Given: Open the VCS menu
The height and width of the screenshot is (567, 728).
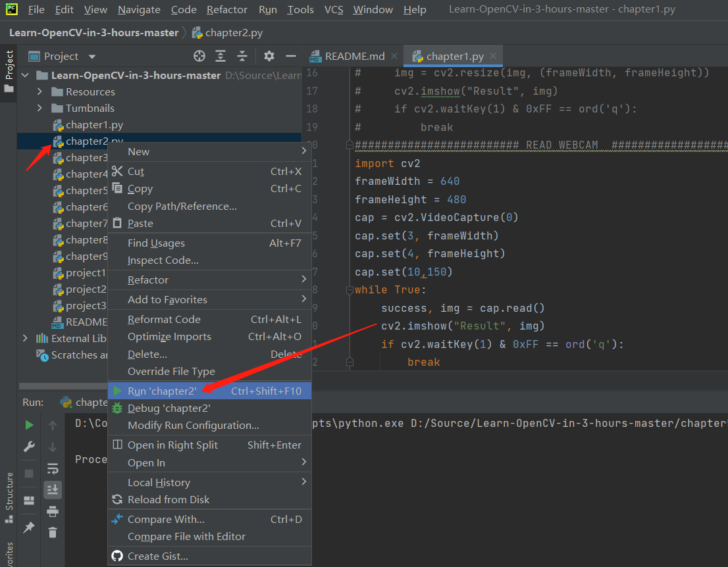Looking at the screenshot, I should pyautogui.click(x=333, y=9).
